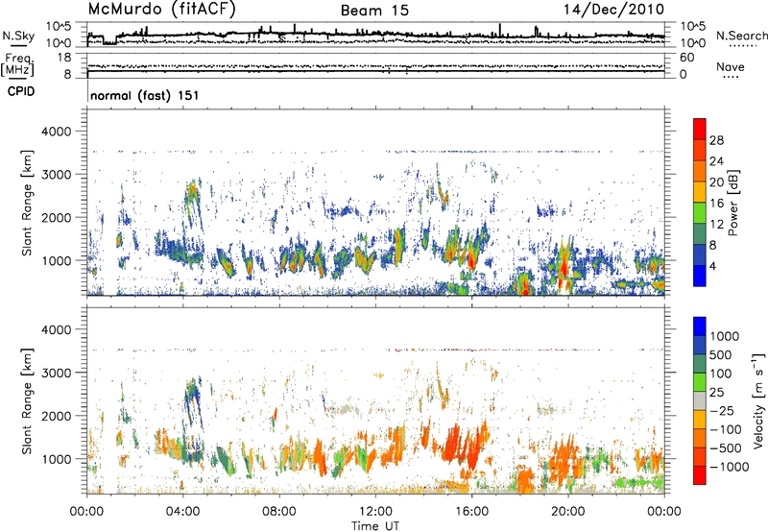
Task: Click the 16:00 time tick label
Action: coord(471,512)
